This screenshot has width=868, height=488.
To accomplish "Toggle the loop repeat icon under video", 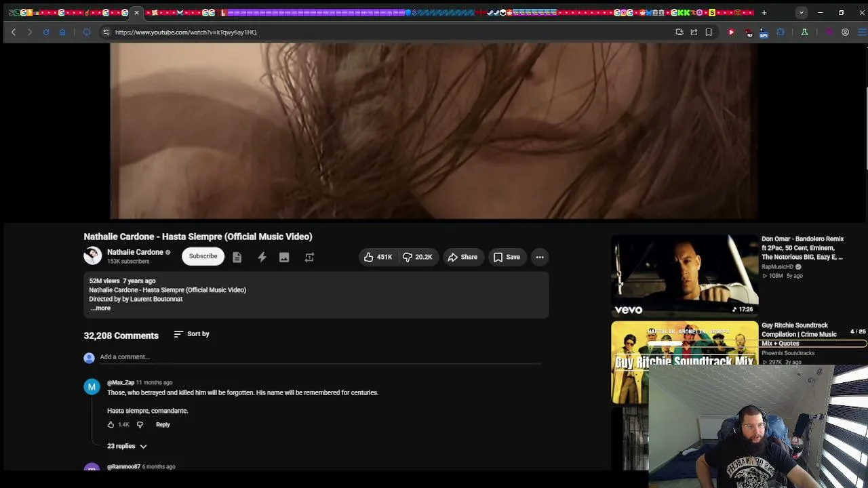I will pos(309,257).
